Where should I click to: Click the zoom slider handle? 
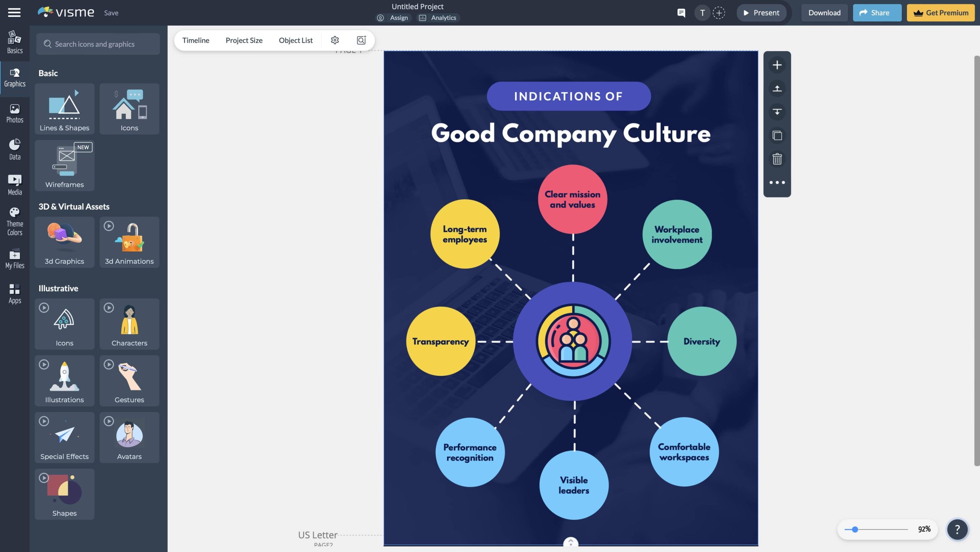[x=855, y=529]
